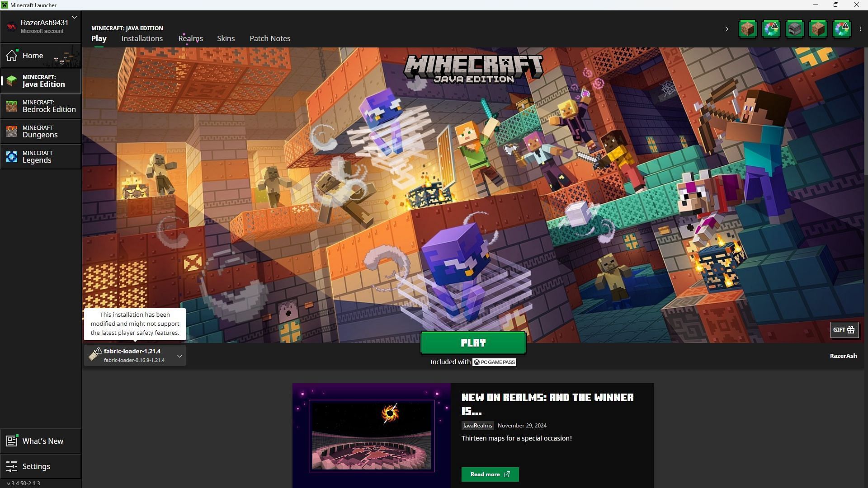
Task: Navigate to Realms tab
Action: (x=190, y=38)
